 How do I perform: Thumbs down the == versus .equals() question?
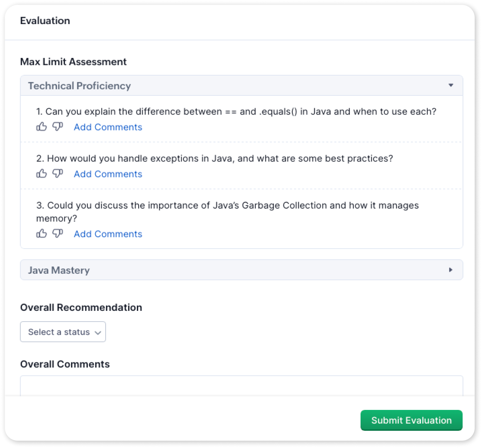pyautogui.click(x=58, y=126)
